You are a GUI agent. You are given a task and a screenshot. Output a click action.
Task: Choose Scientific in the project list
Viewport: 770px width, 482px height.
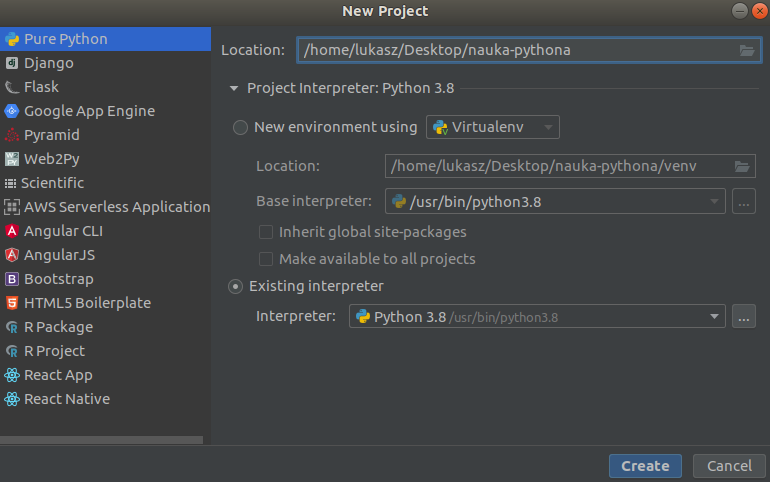click(x=54, y=183)
